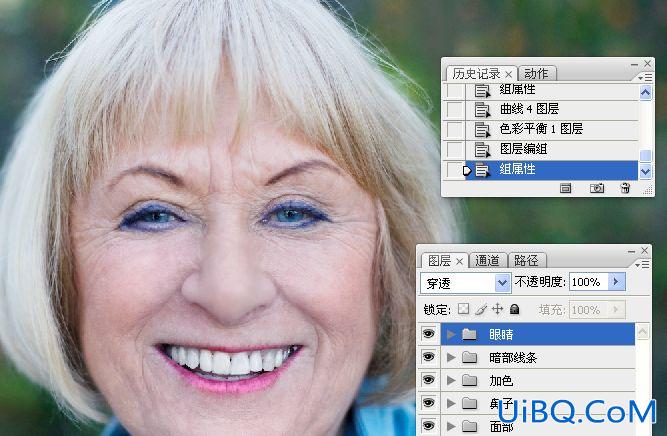Expand the 眼睛 group triangle
The width and height of the screenshot is (667, 436).
[x=451, y=334]
